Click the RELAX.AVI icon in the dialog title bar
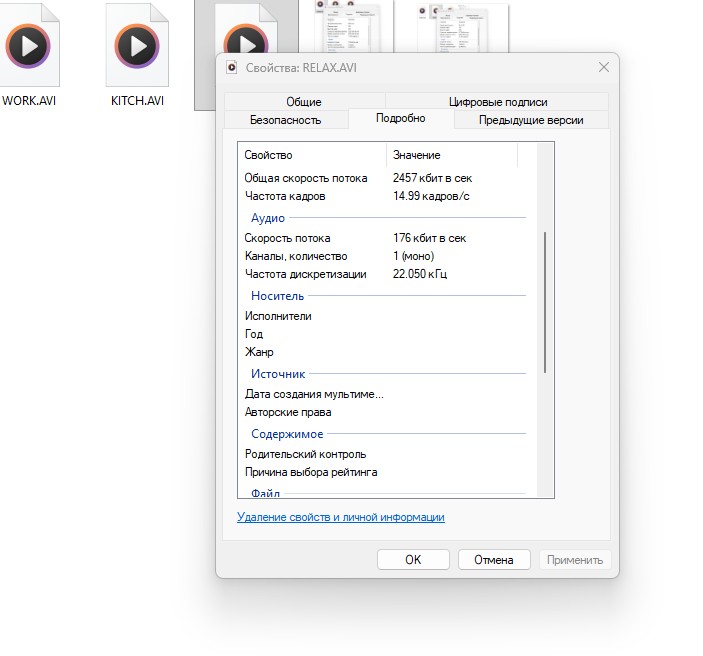 (x=231, y=68)
